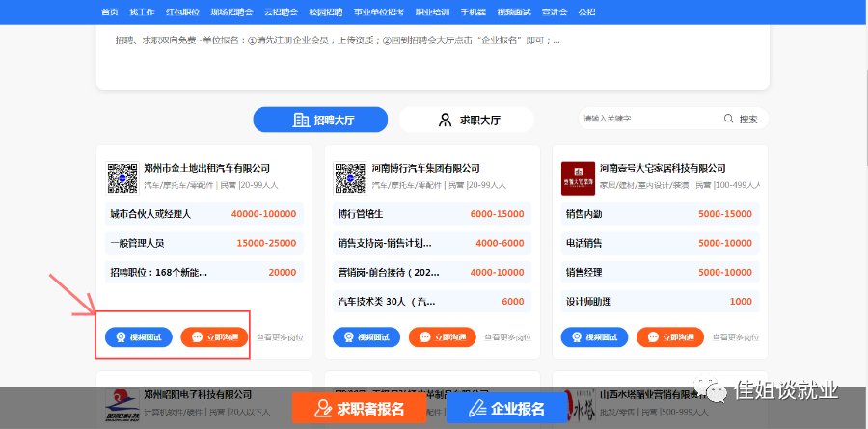Open 视频面试 in top navigation bar
This screenshot has height=429, width=868.
pyautogui.click(x=514, y=13)
